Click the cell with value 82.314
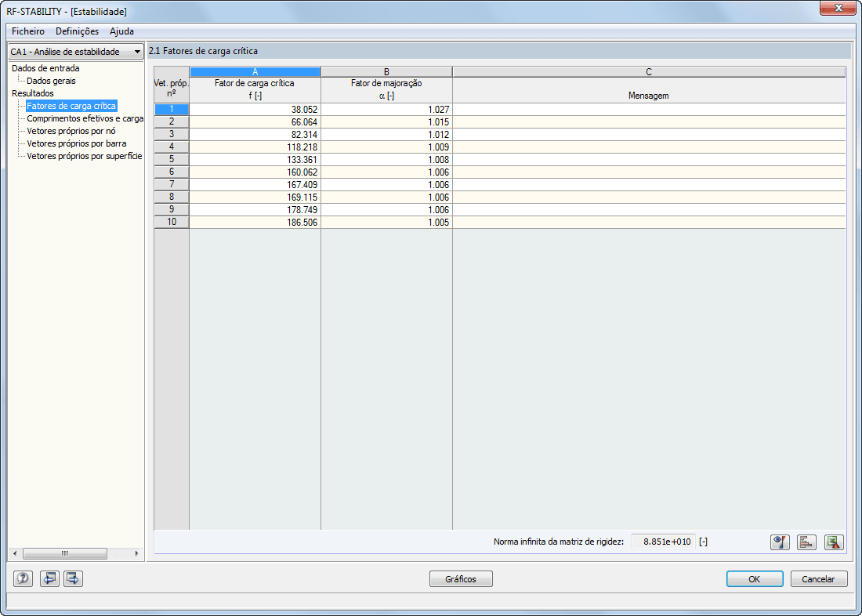 click(255, 135)
